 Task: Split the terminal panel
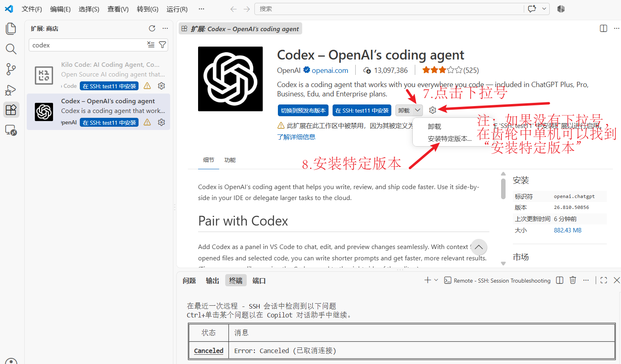pyautogui.click(x=559, y=280)
